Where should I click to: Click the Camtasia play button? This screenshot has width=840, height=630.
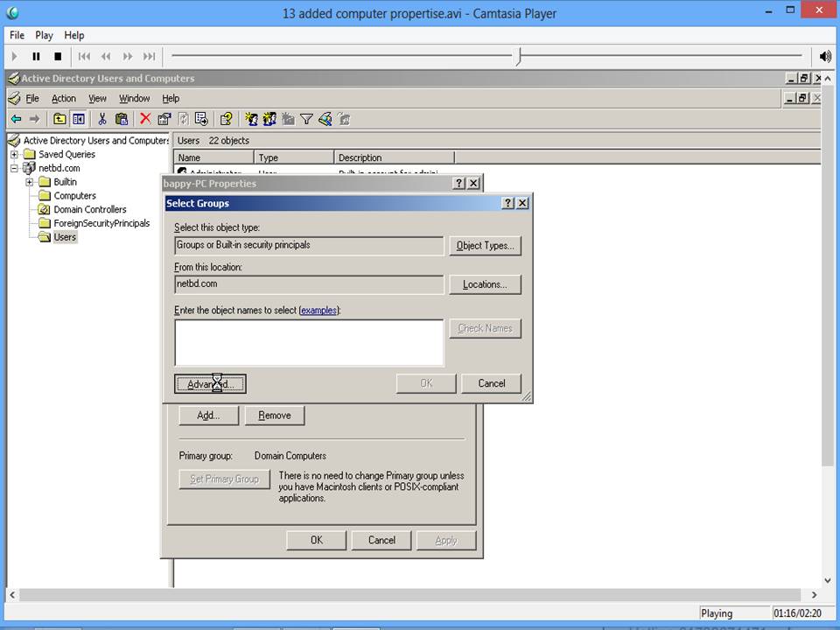tap(15, 56)
